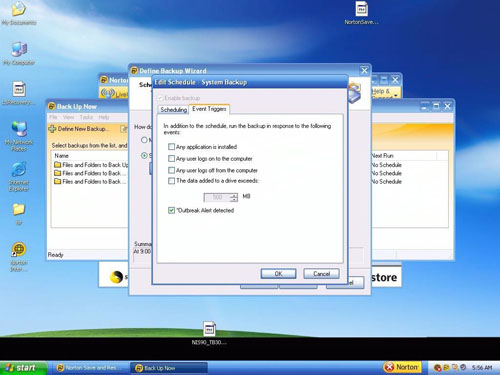Open the Help menu in Back Up Now

[x=104, y=117]
